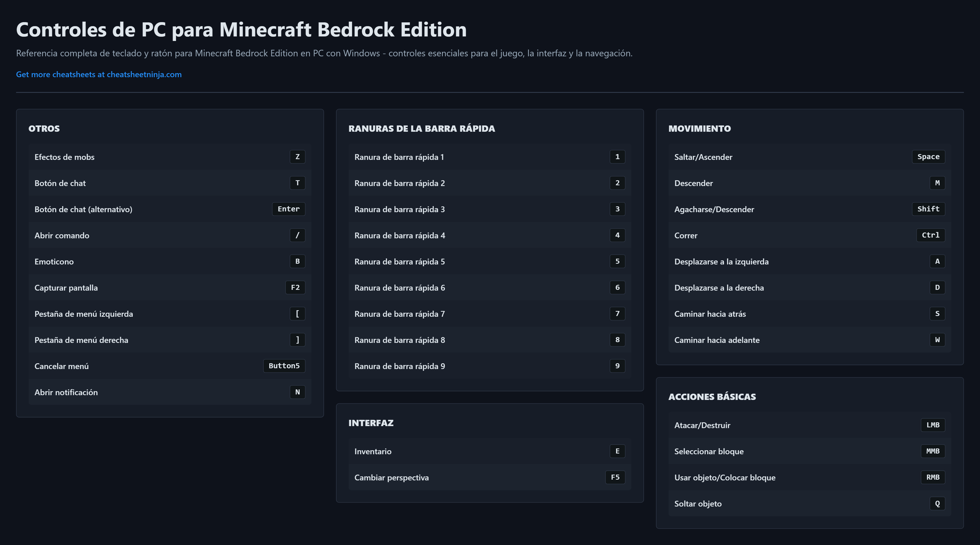Image resolution: width=980 pixels, height=545 pixels.
Task: Click the Emoticono B key badge
Action: 297,261
